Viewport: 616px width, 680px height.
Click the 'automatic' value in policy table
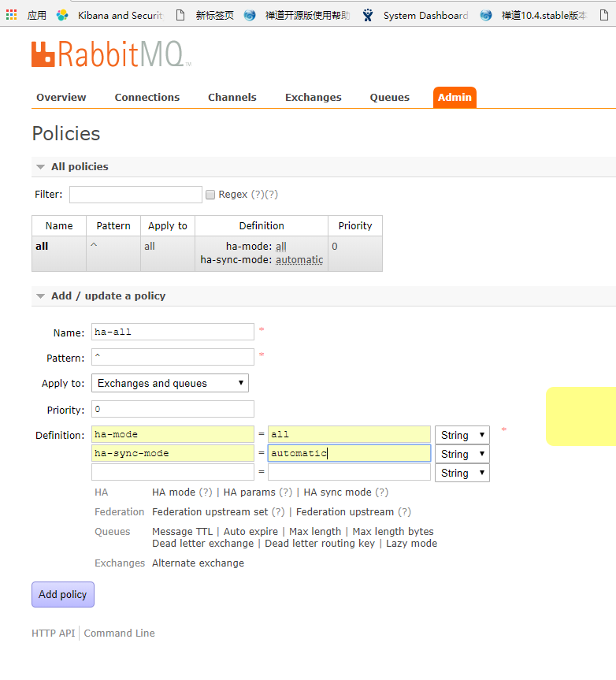(x=299, y=260)
